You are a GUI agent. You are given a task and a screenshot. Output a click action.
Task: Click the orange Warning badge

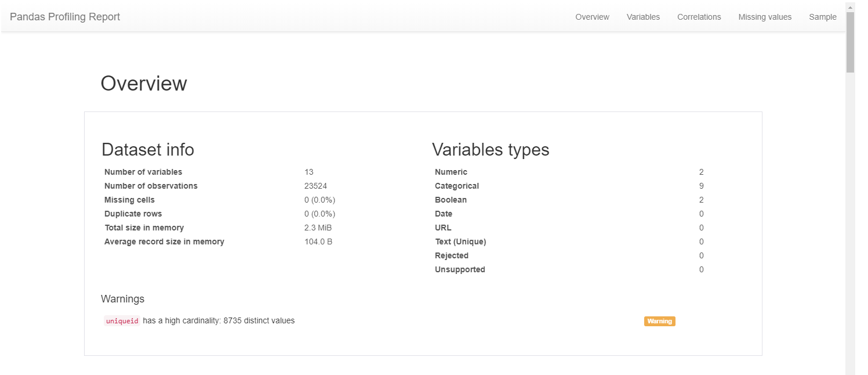coord(659,320)
